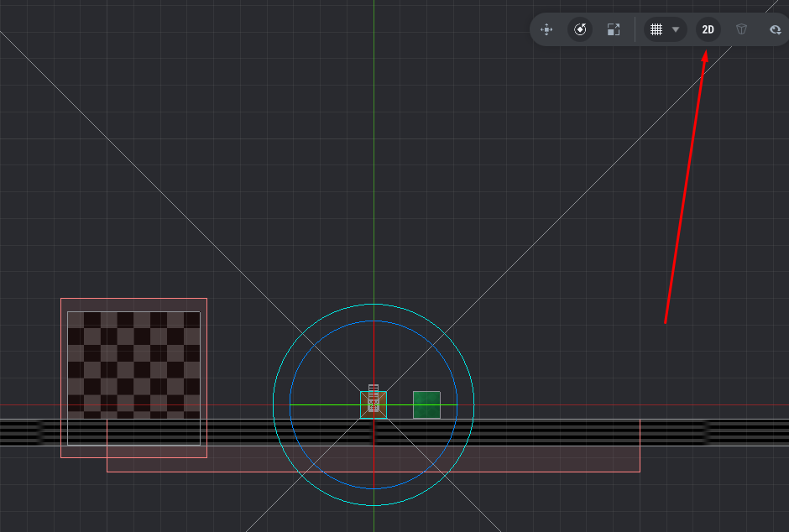This screenshot has width=789, height=532.
Task: Click the pink outline around the checkerboard
Action: 61,369
